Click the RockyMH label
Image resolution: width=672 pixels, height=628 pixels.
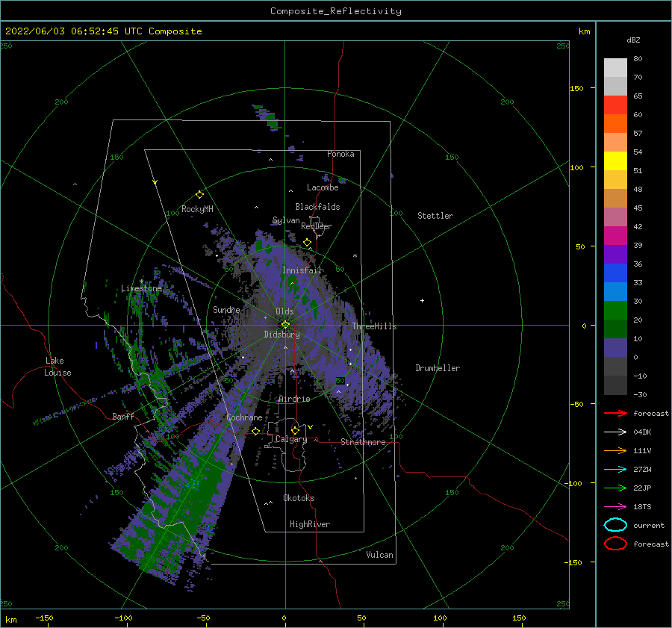pyautogui.click(x=197, y=209)
